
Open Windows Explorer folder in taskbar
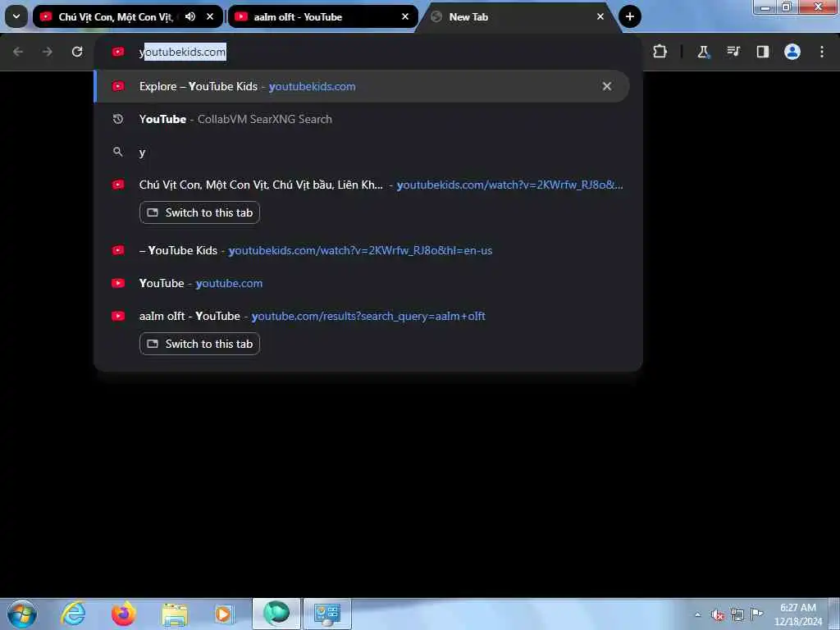pyautogui.click(x=175, y=614)
